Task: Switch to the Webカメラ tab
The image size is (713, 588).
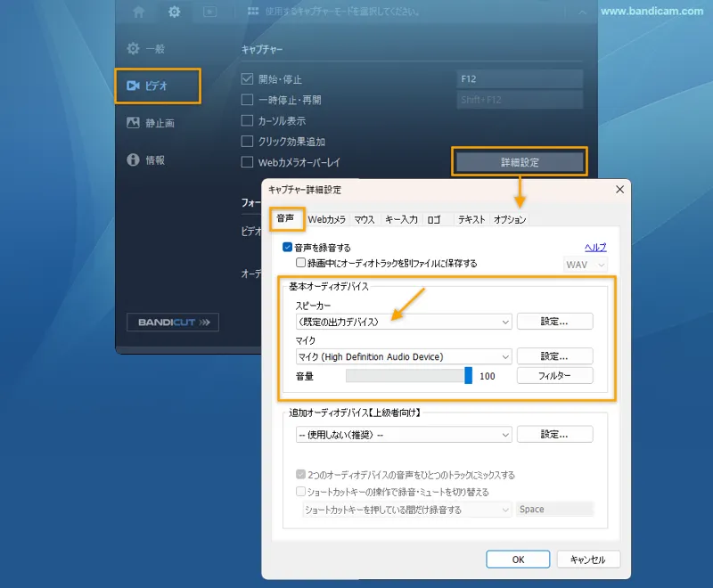Action: pyautogui.click(x=327, y=219)
